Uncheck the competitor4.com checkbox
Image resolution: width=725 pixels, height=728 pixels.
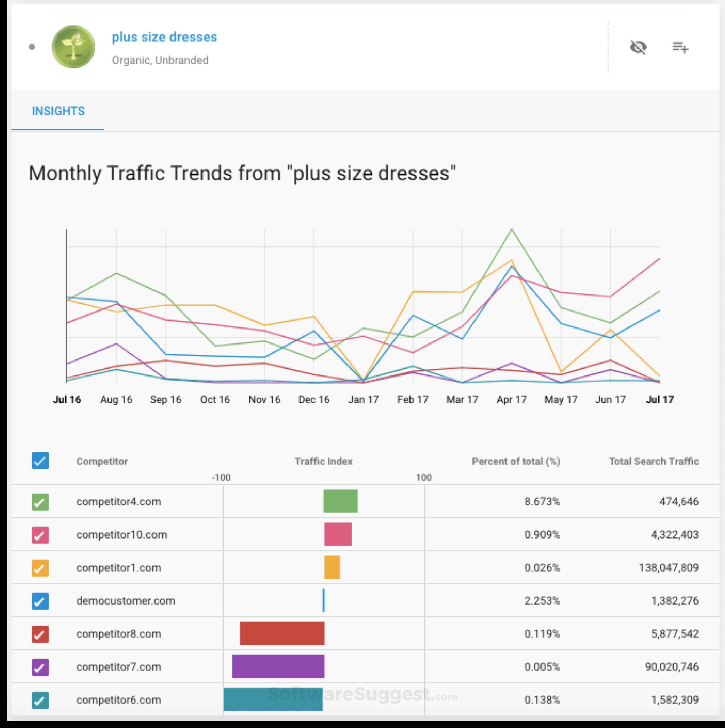(40, 502)
